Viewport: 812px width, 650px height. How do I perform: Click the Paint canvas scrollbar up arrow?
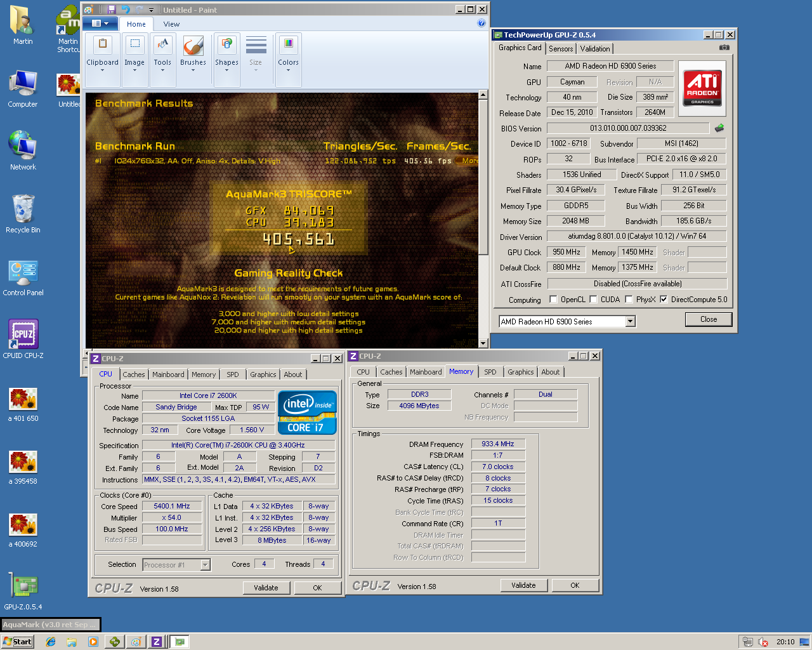pos(483,95)
